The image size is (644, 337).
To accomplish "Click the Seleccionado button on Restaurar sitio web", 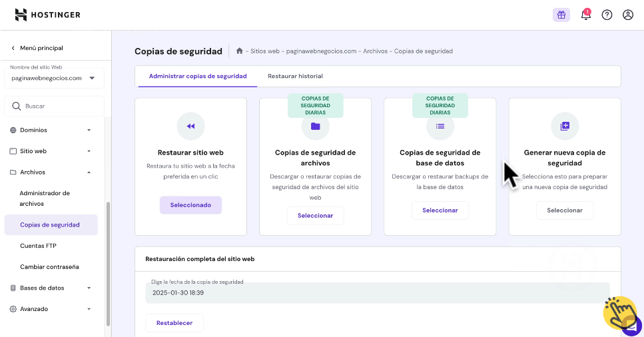I will (x=190, y=205).
